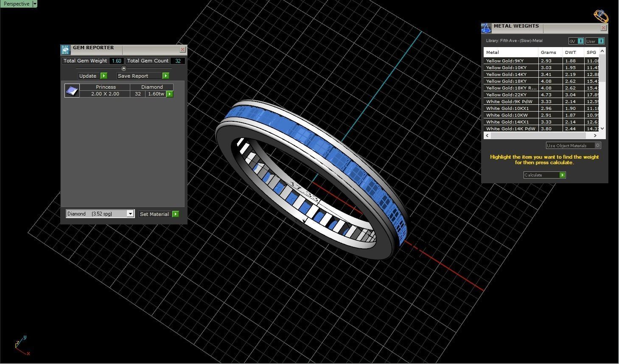Viewport: 619px width, 364px height.
Task: Click the Princess diamond gem thumbnail
Action: coord(72,90)
